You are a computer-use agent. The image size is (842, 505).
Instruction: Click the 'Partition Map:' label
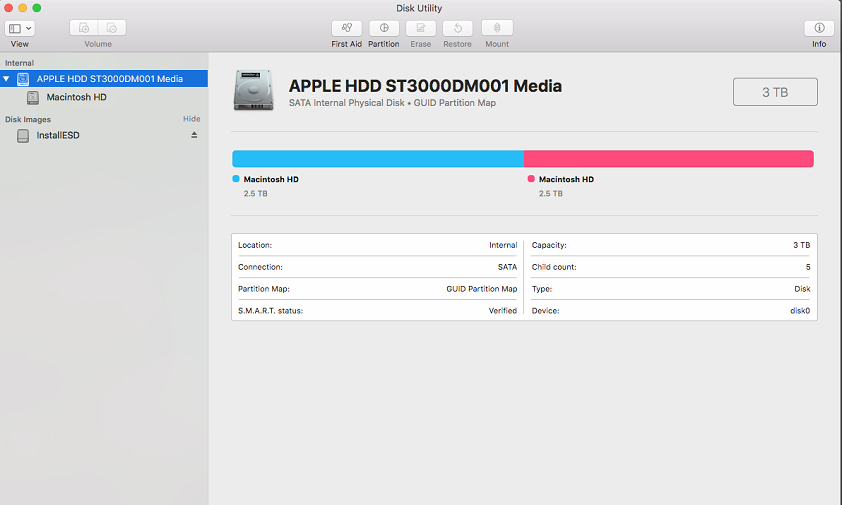pos(264,289)
